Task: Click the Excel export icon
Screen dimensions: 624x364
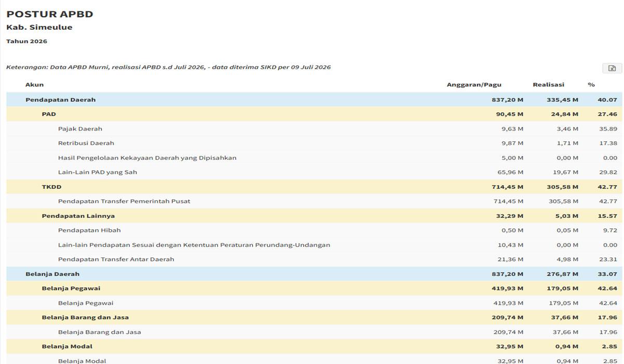Action: pos(612,68)
